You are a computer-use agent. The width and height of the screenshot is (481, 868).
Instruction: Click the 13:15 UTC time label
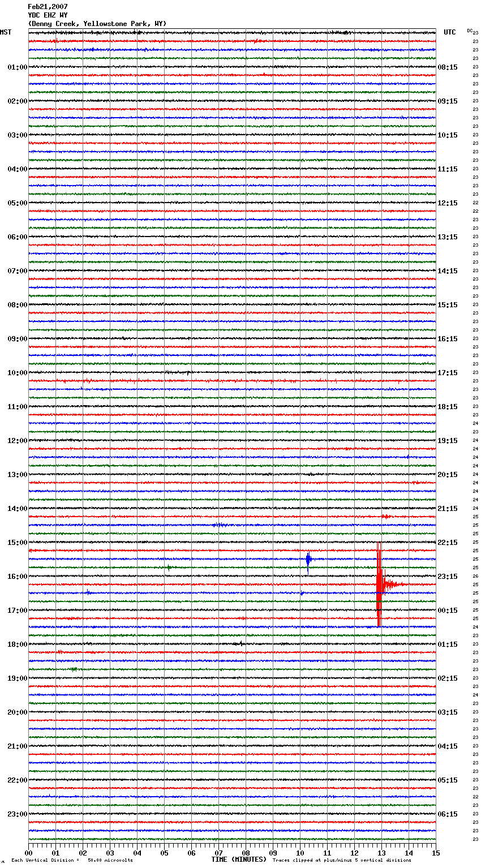tap(448, 237)
